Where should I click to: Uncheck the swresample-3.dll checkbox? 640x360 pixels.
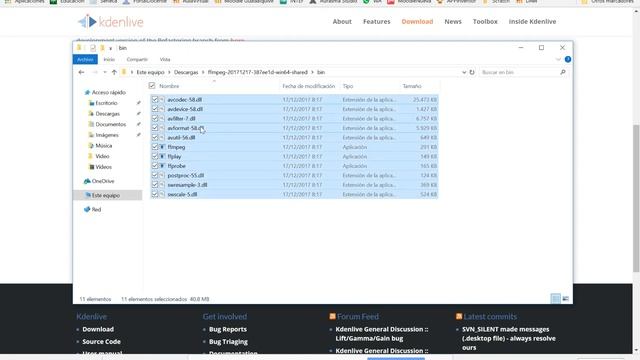(155, 185)
